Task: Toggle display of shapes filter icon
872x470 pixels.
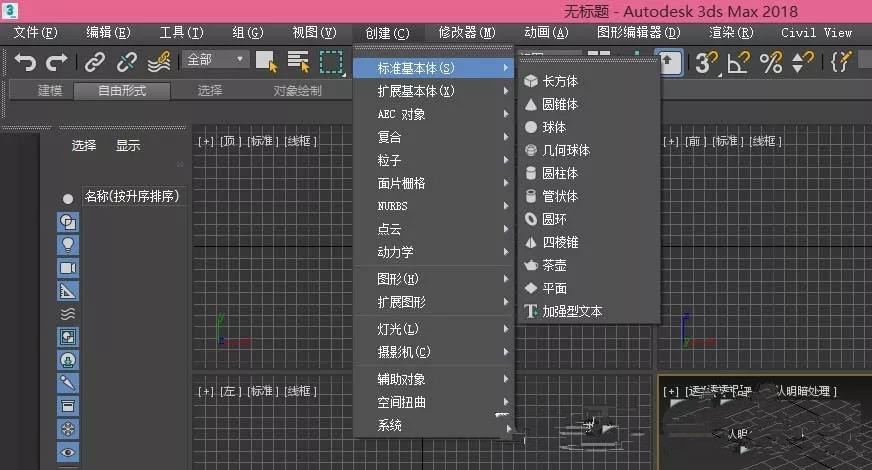Action: click(x=68, y=222)
